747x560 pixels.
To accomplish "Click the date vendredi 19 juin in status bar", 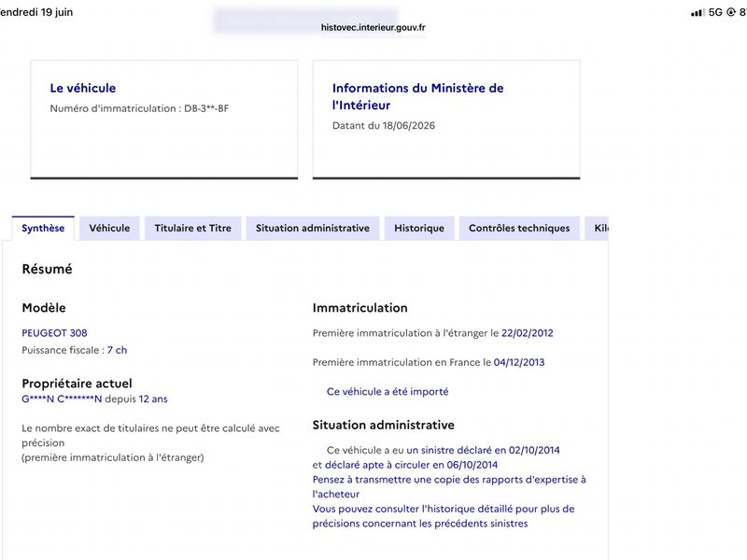I will (x=36, y=12).
